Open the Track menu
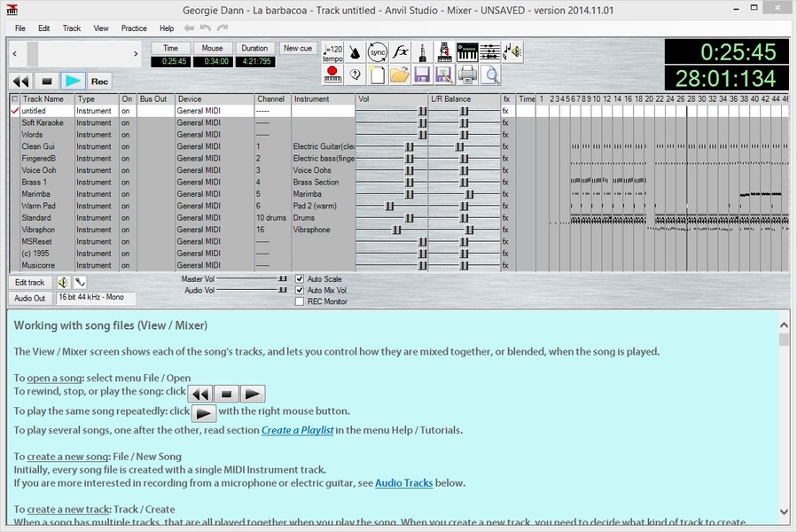The image size is (797, 532). 72,28
